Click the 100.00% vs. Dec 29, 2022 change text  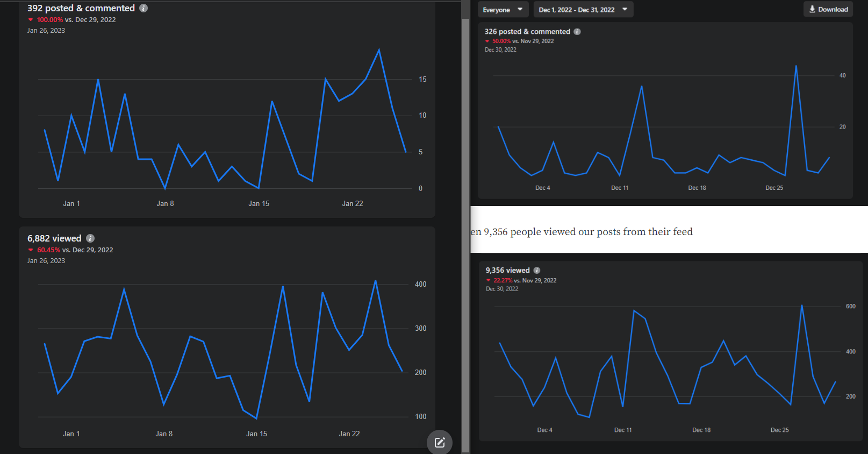pos(71,20)
